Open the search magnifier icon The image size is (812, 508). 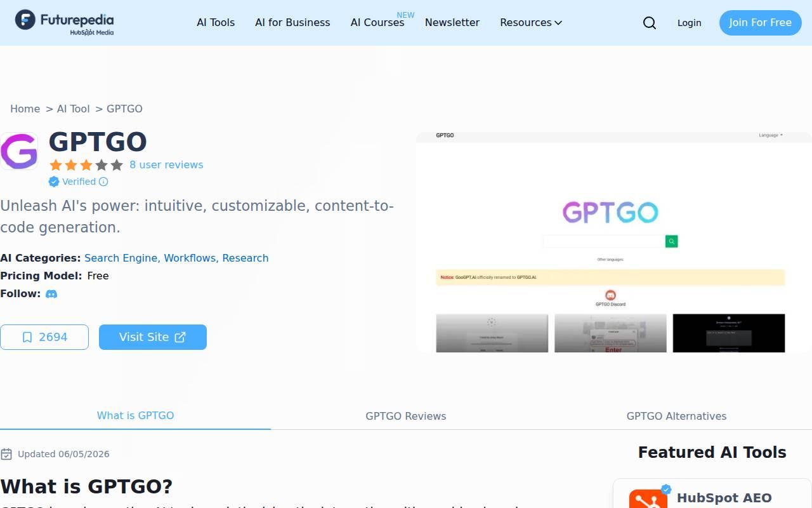(x=650, y=23)
